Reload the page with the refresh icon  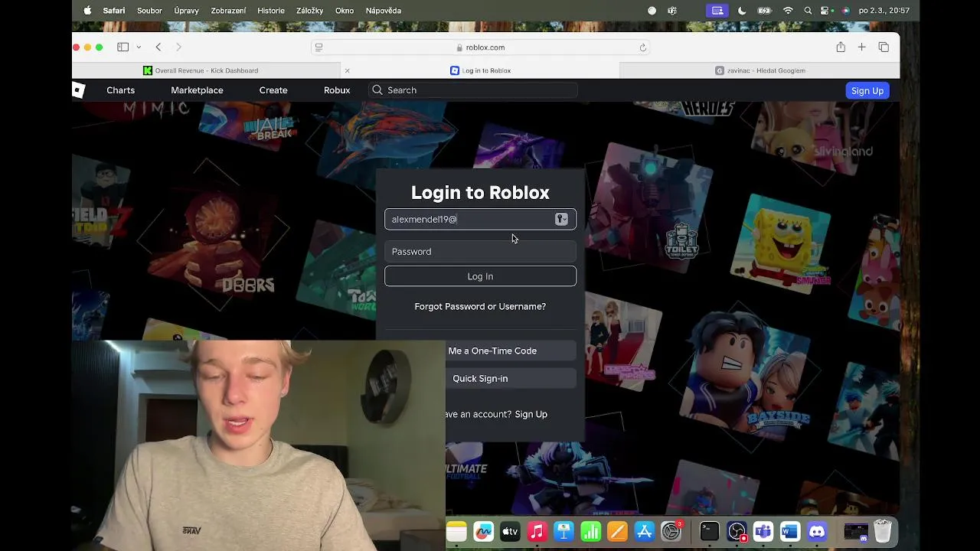[643, 47]
